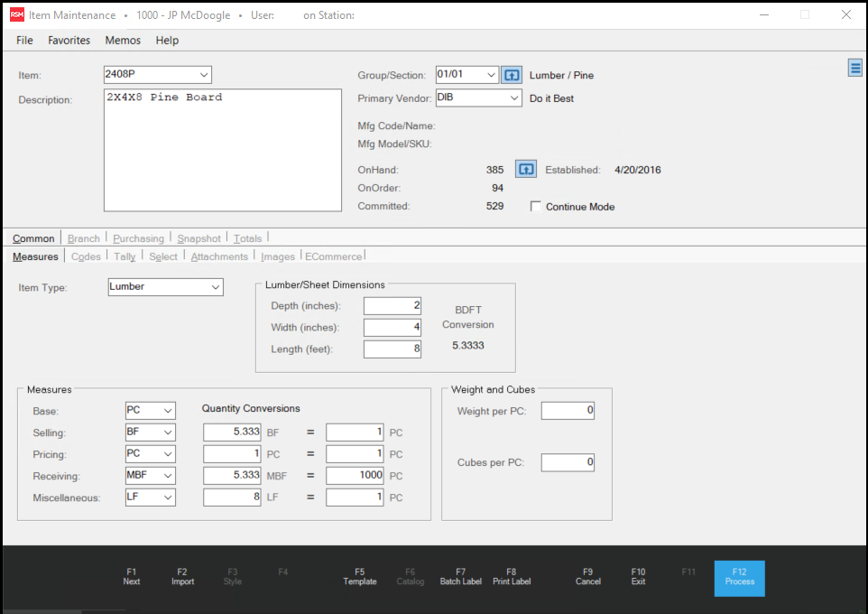Expand the Item 2408P dropdown
This screenshot has width=868, height=614.
click(x=204, y=74)
